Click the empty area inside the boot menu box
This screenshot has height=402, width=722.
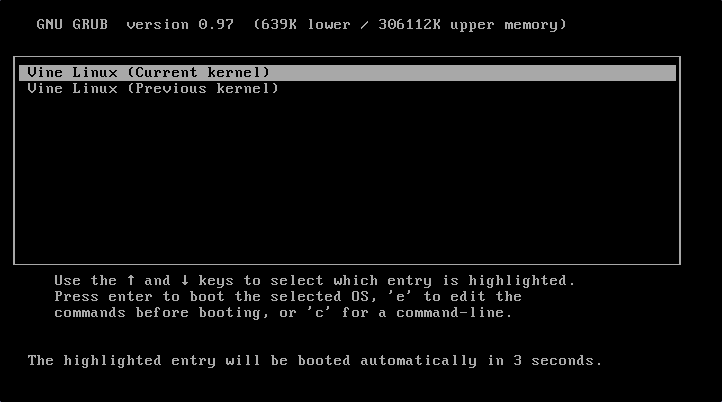coord(348,180)
